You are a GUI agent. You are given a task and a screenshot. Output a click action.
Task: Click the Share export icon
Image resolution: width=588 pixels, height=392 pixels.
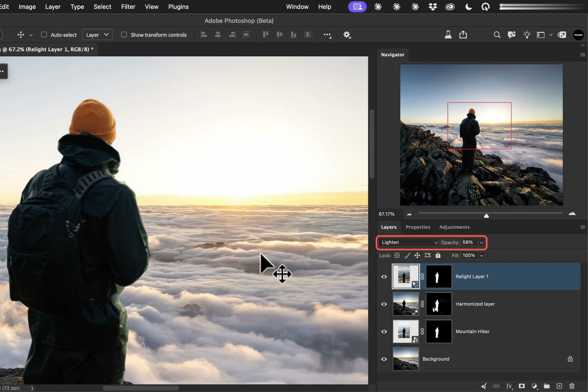[x=463, y=35]
